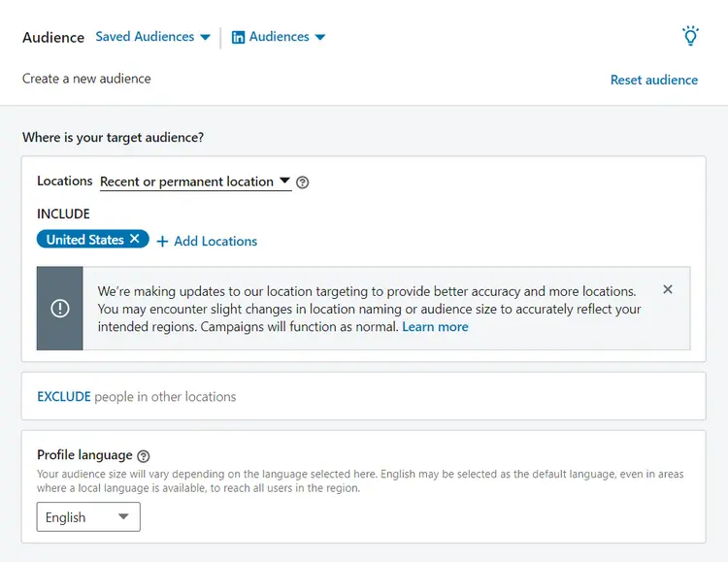Open the English profile language dropdown
Image resolution: width=728 pixels, height=562 pixels.
87,517
